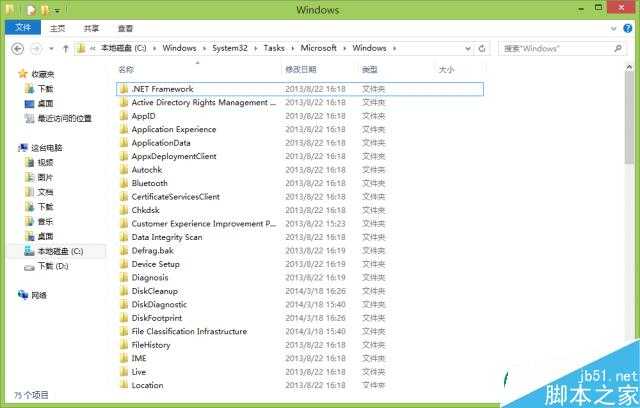This screenshot has width=640, height=408.
Task: Sort by 类型 column header
Action: coord(370,69)
